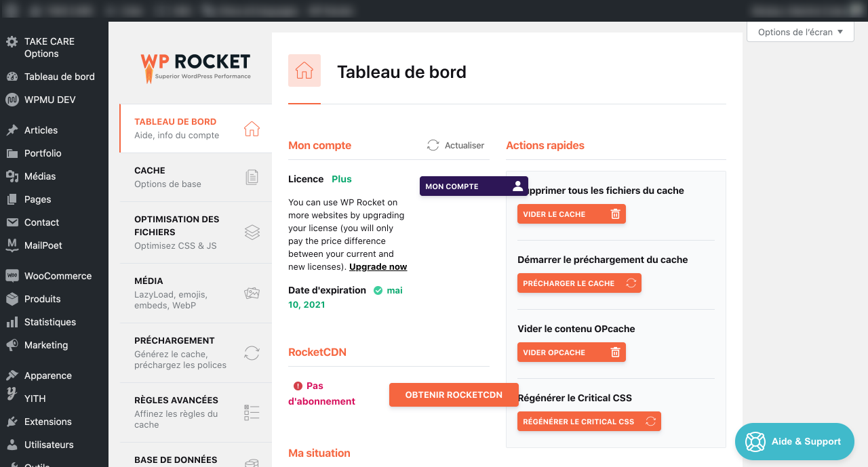Click the home icon beside Tableau de bord title
Viewport: 868px width, 467px height.
304,71
